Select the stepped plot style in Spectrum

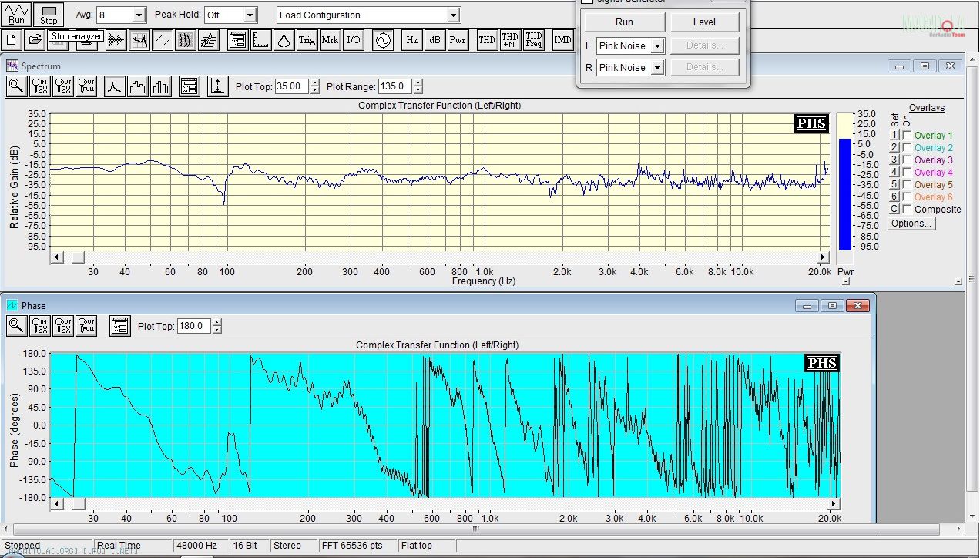137,86
